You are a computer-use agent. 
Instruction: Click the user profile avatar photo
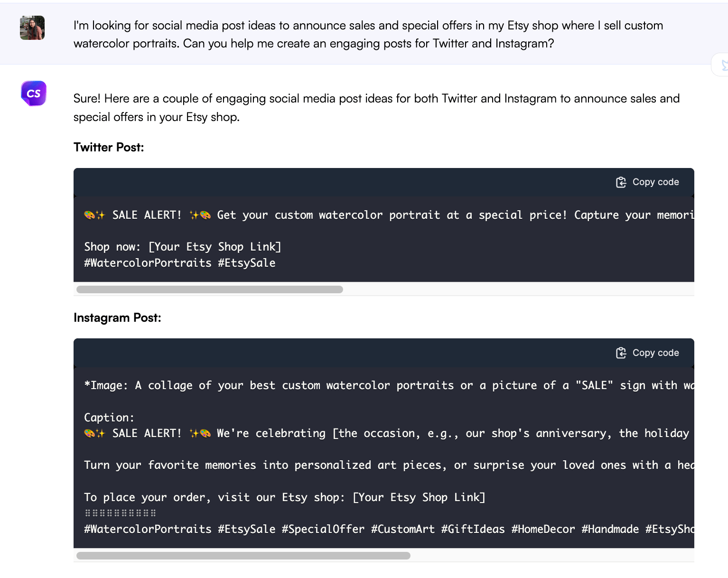coord(32,28)
